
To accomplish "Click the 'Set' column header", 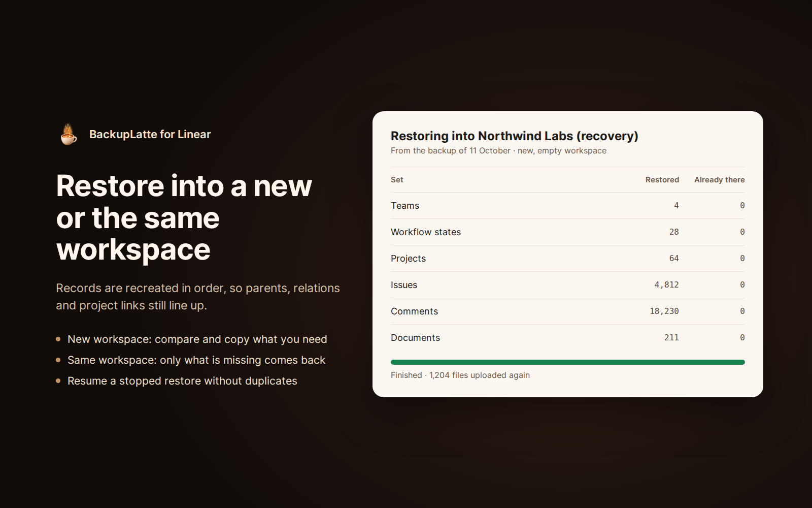I will 397,180.
